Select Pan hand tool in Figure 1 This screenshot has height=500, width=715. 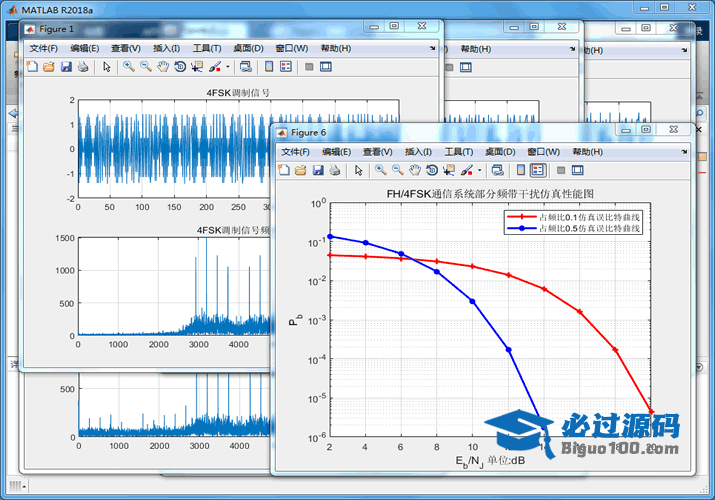click(163, 67)
